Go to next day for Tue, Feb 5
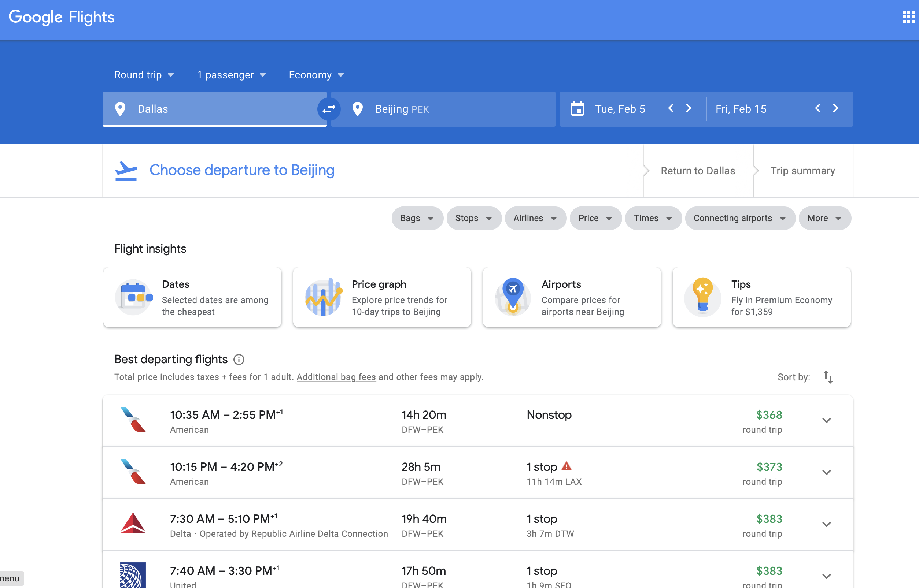The height and width of the screenshot is (588, 919). pyautogui.click(x=689, y=108)
